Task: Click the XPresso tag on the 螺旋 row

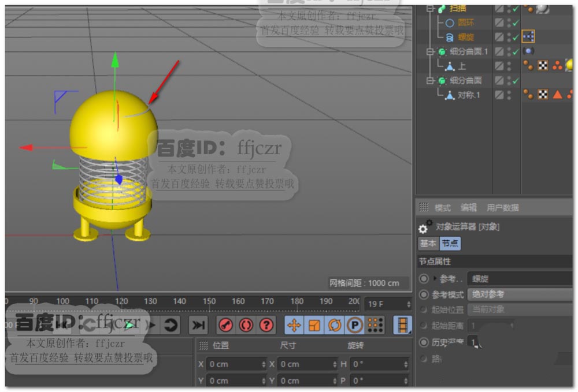Action: (x=528, y=36)
